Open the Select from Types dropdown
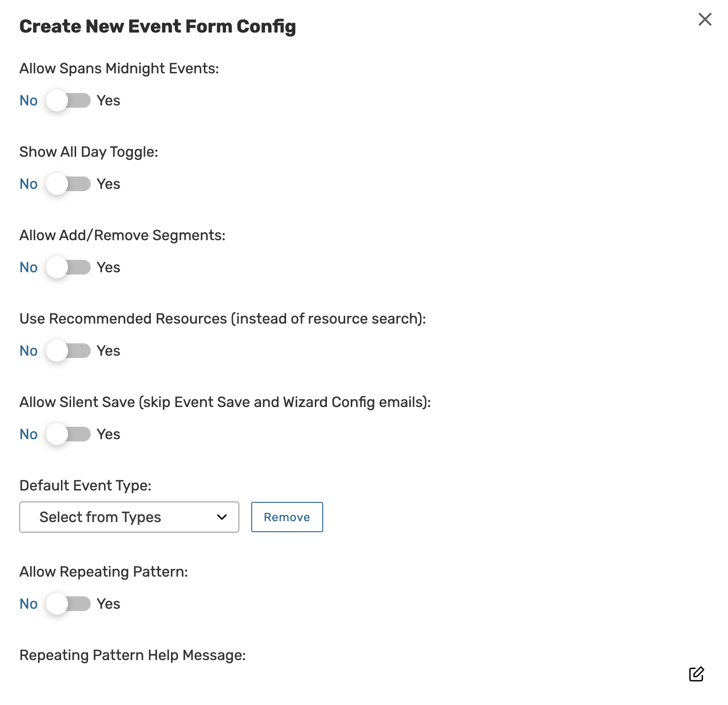 tap(129, 517)
